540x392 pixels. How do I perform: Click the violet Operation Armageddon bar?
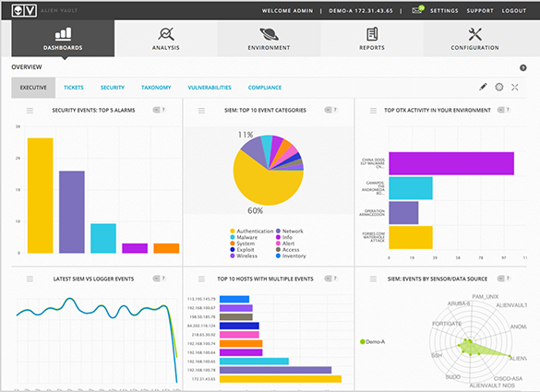pos(403,213)
